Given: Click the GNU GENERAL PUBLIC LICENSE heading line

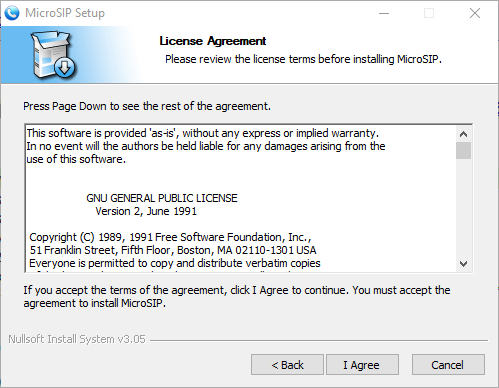Looking at the screenshot, I should [x=162, y=198].
